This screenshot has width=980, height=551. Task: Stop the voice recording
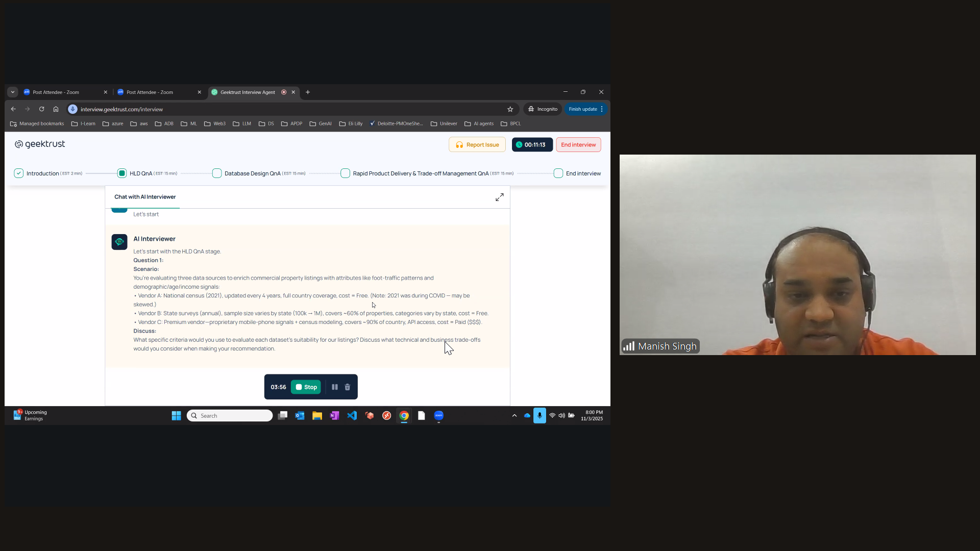pyautogui.click(x=306, y=387)
